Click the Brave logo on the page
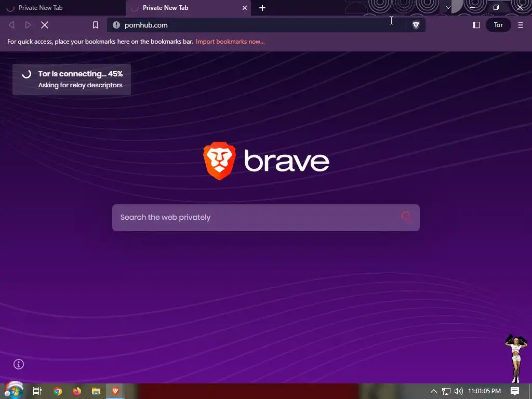The image size is (532, 399). pyautogui.click(x=266, y=161)
